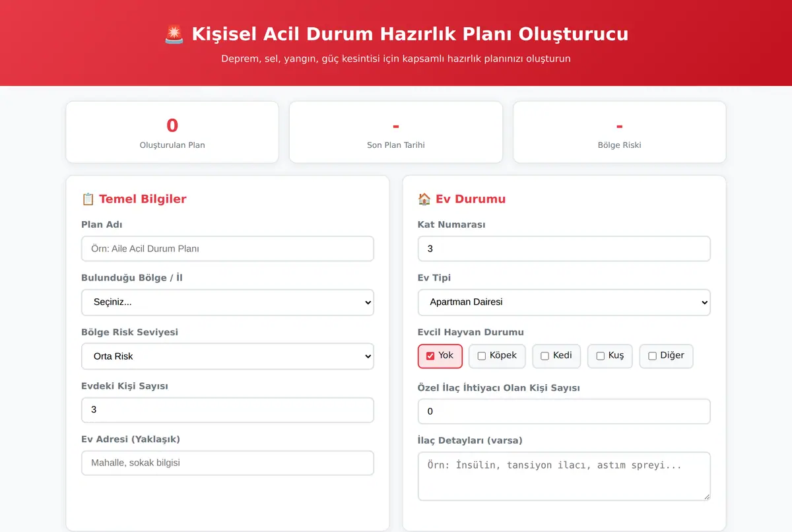Click the house icon beside Ev Durumu
792x532 pixels.
coord(424,199)
